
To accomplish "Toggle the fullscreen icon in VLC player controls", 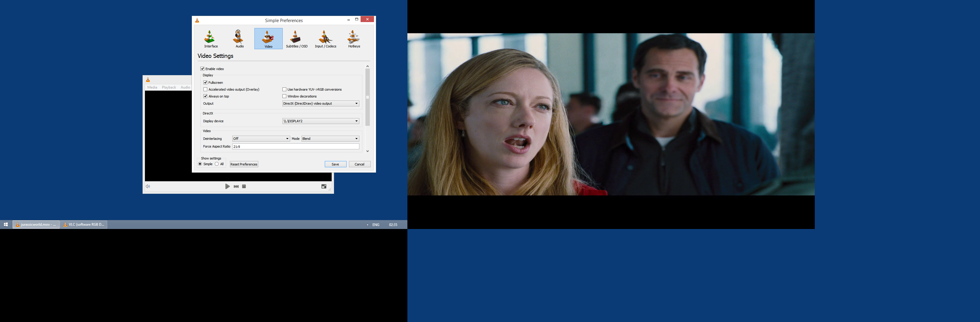I will click(324, 186).
